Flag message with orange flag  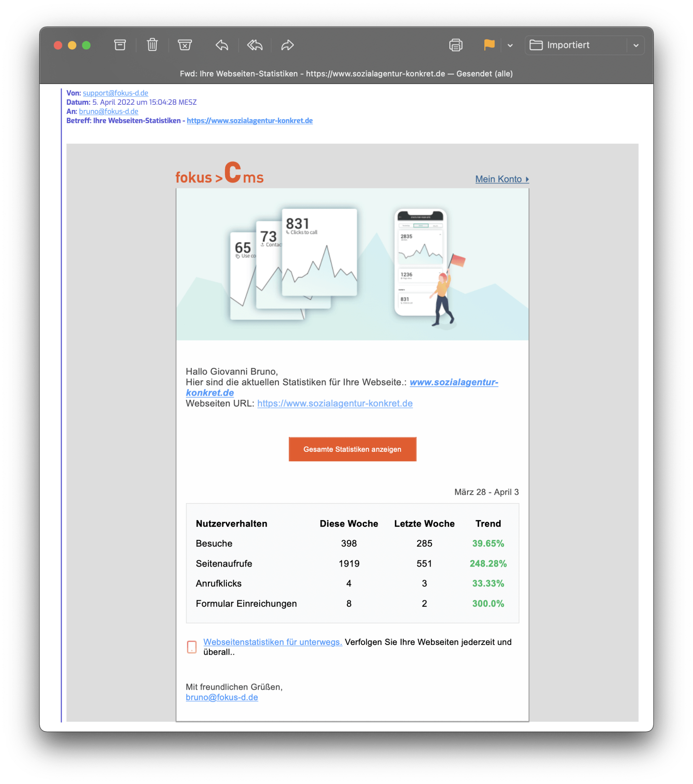pos(489,45)
